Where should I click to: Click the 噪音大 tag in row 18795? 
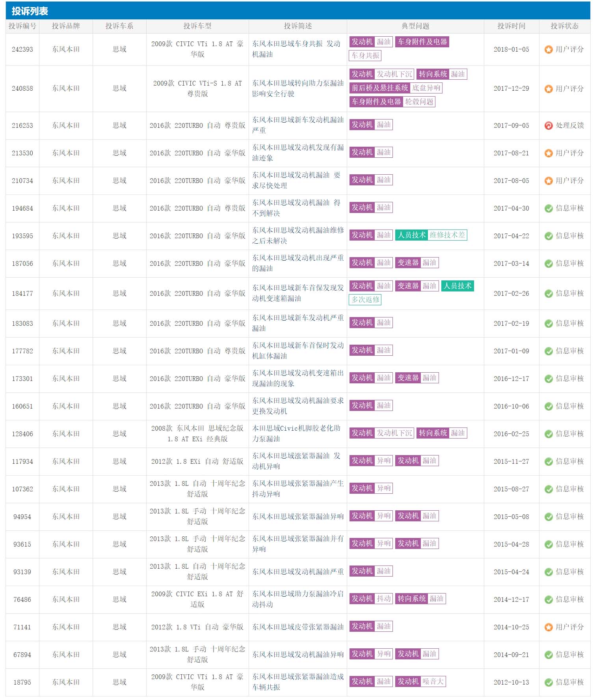[x=433, y=681]
